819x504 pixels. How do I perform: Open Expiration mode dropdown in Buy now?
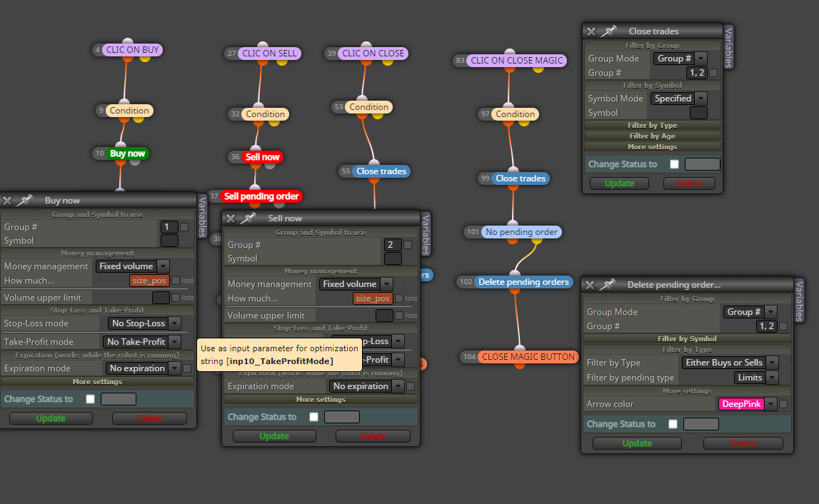click(143, 368)
